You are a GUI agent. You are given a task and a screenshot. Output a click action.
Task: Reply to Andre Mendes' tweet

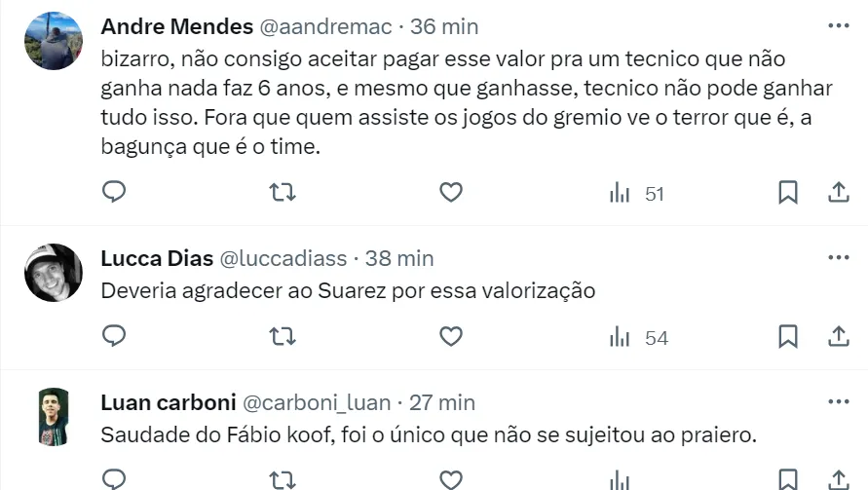tap(114, 193)
